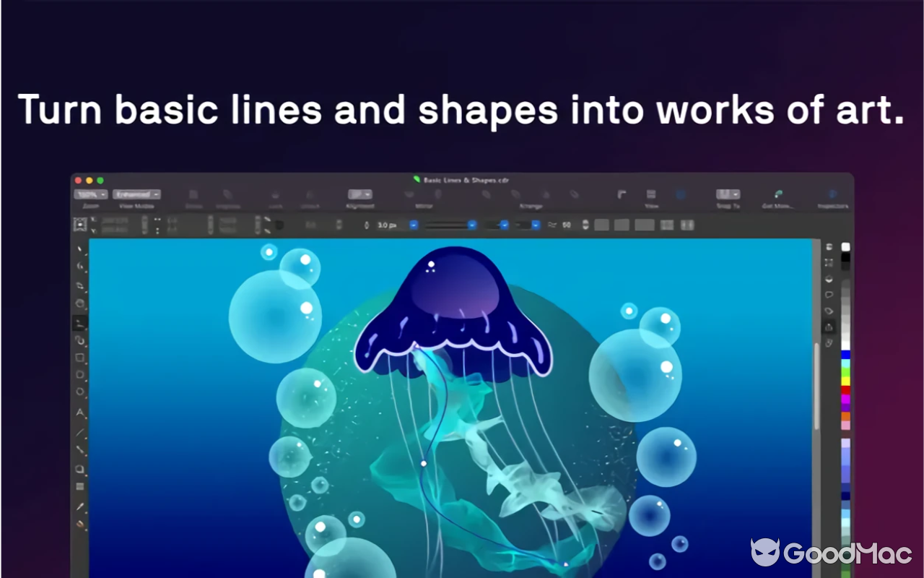
Task: Enable the highlighted View toolbar toggle
Action: (681, 194)
